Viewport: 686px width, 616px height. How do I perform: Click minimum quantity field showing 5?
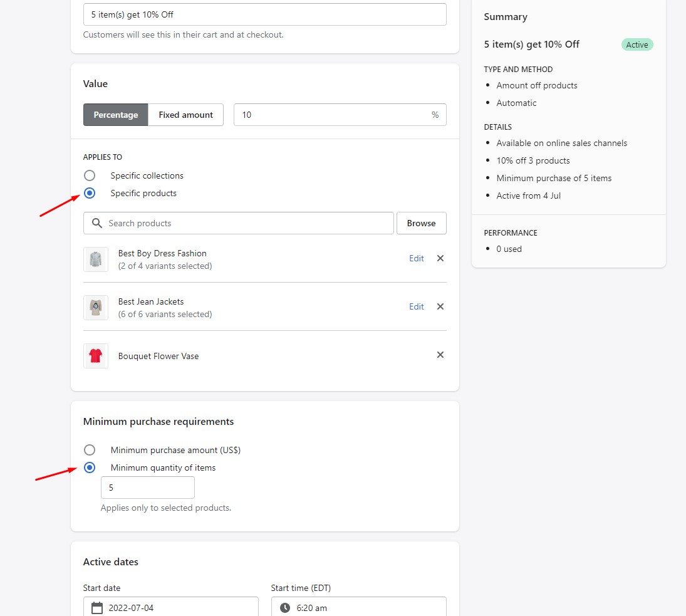pos(148,488)
